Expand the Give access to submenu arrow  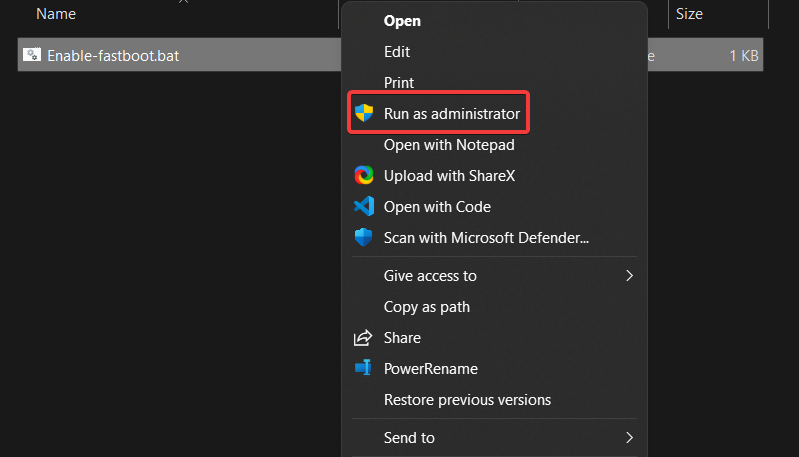630,276
